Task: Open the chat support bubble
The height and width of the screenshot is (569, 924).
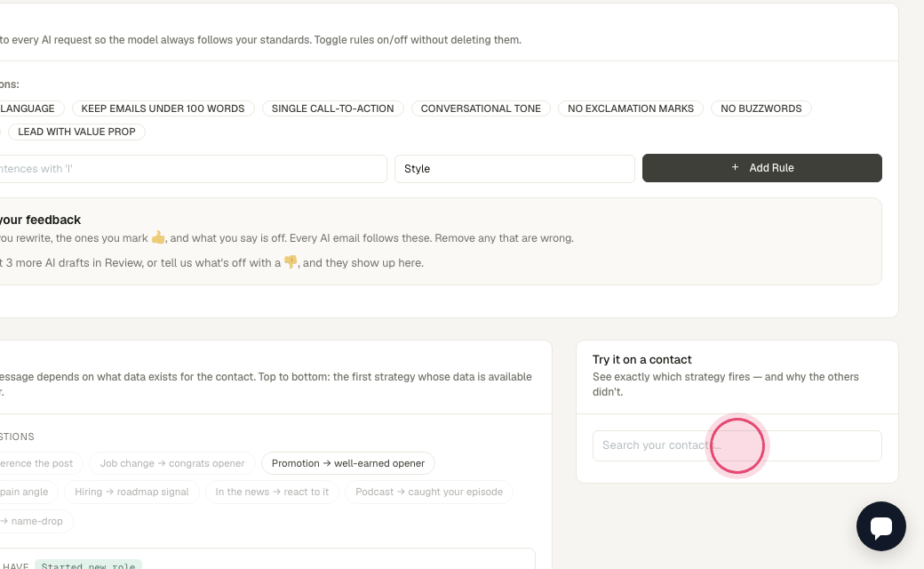Action: (881, 526)
